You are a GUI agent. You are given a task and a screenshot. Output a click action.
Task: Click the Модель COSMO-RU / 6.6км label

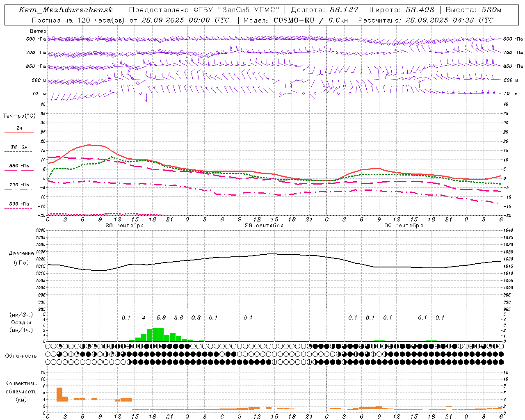coord(296,20)
